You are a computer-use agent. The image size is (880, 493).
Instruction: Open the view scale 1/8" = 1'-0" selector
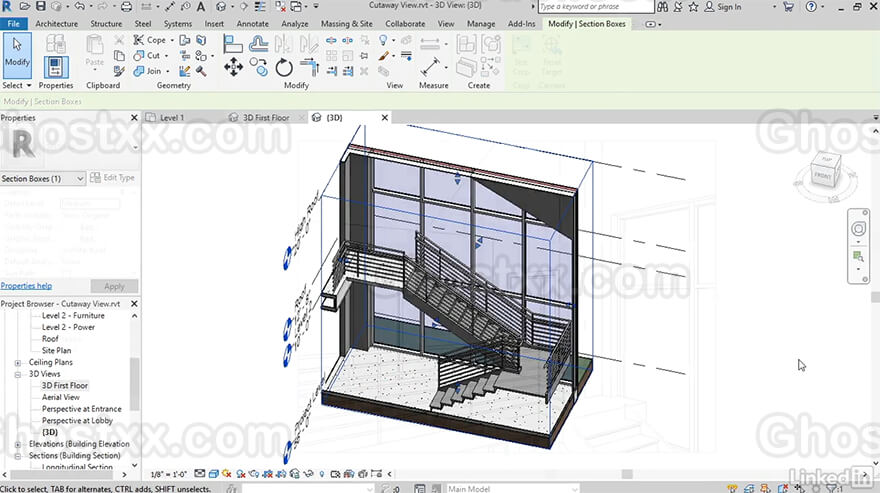pos(168,474)
